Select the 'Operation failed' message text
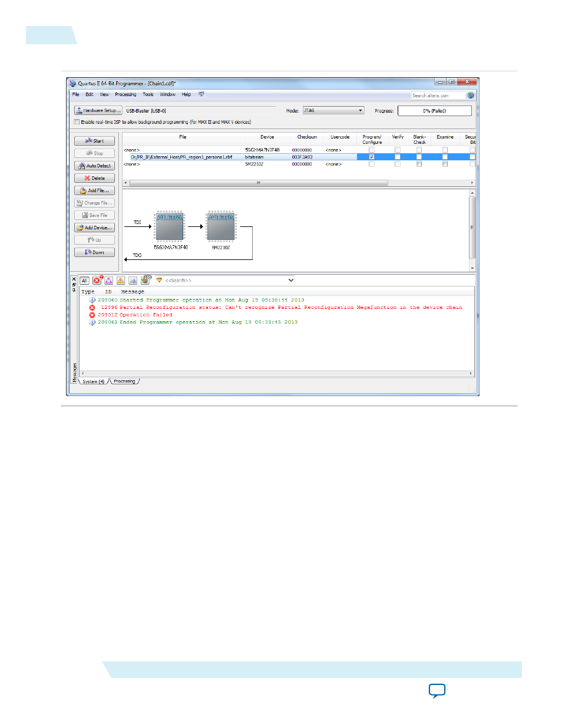The width and height of the screenshot is (562, 728). (x=146, y=315)
